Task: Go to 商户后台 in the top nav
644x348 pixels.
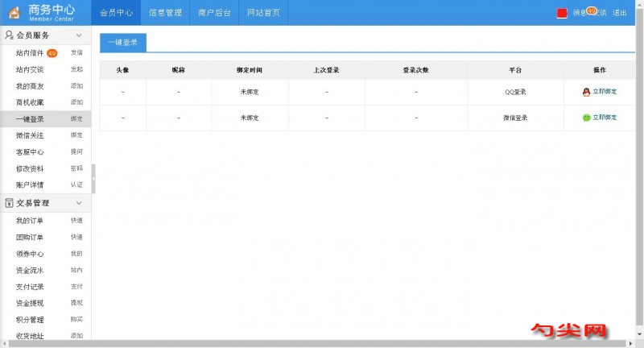Action: 214,13
